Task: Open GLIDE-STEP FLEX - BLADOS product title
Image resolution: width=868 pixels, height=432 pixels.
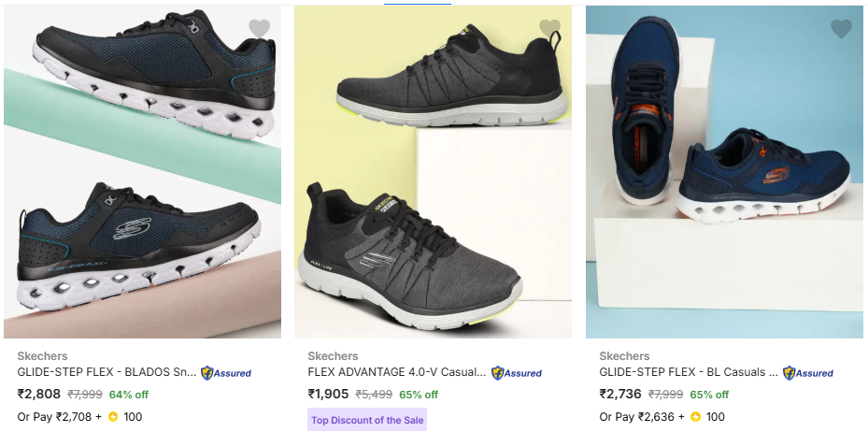Action: [x=107, y=372]
